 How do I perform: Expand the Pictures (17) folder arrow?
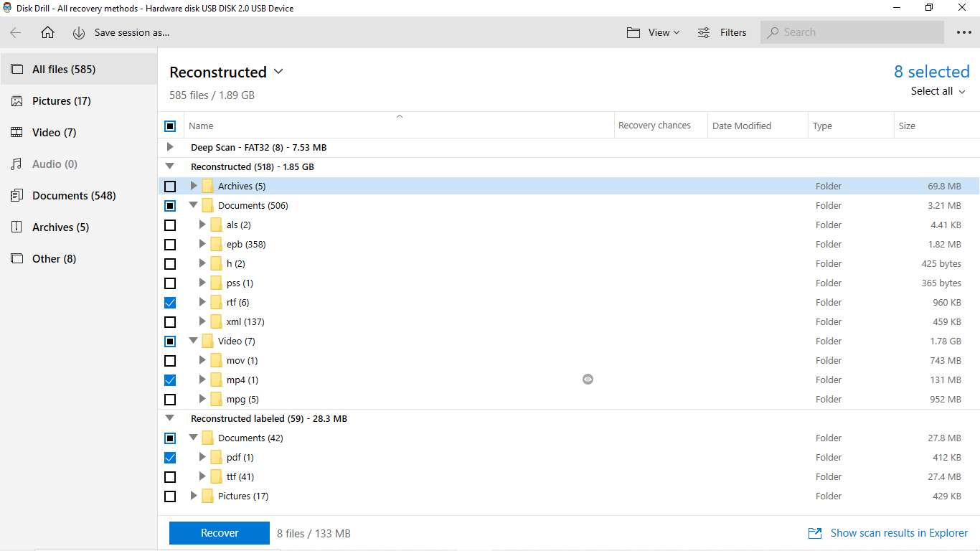click(x=193, y=496)
